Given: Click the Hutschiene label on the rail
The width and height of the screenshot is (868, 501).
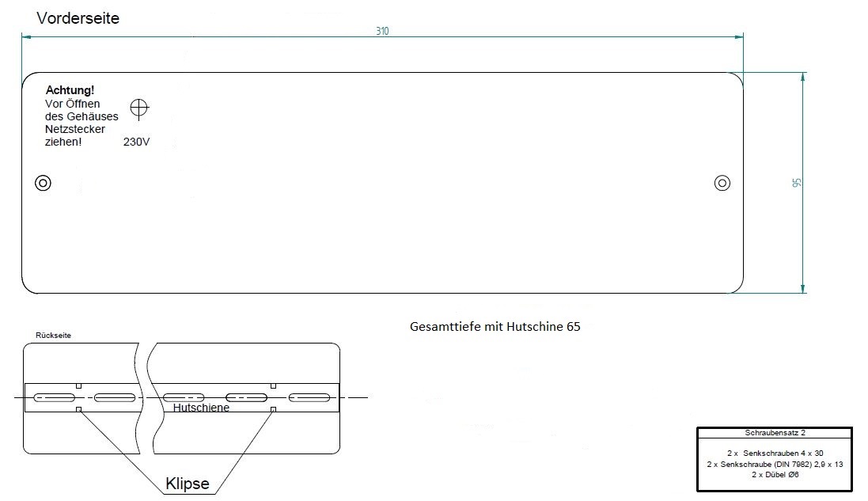Looking at the screenshot, I should 201,408.
